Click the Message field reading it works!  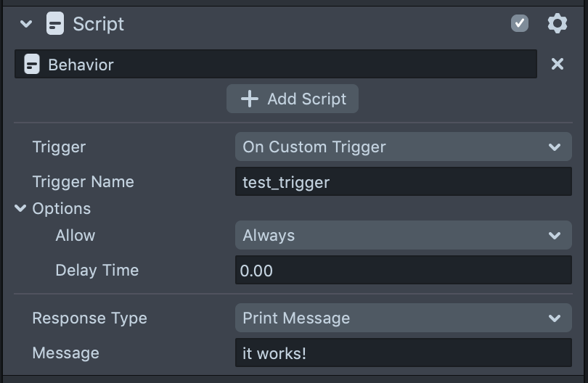(x=403, y=353)
